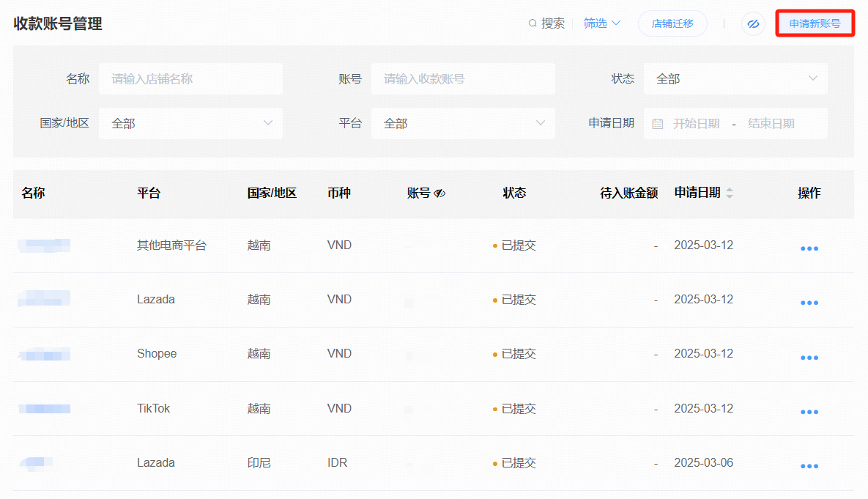This screenshot has height=499, width=868.
Task: Click the magnifier search icon in the header
Action: tap(533, 23)
